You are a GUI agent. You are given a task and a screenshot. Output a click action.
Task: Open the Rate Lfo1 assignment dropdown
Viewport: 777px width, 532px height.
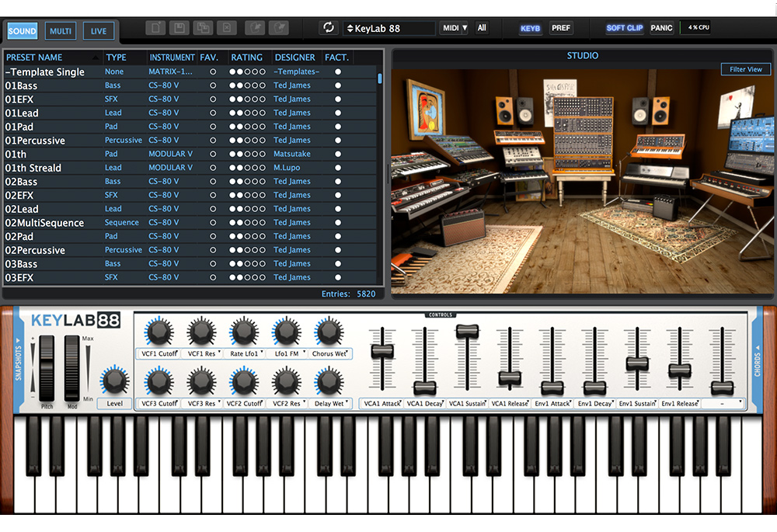point(244,353)
